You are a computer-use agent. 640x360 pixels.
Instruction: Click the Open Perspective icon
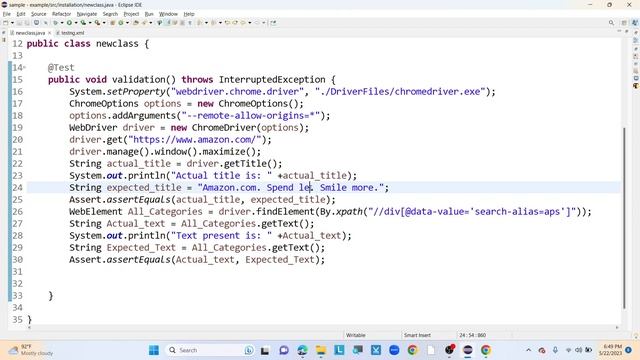coord(624,23)
